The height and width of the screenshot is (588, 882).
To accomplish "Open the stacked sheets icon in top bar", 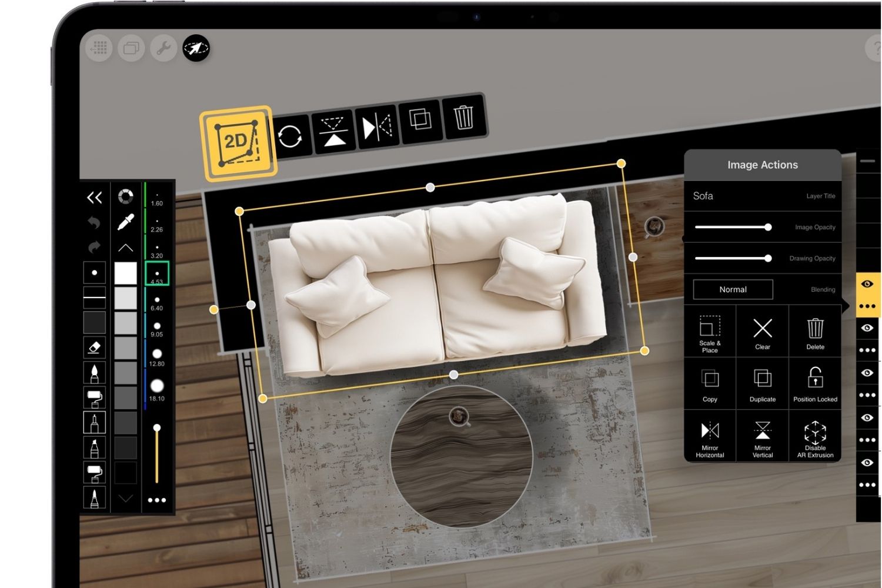I will click(x=131, y=48).
